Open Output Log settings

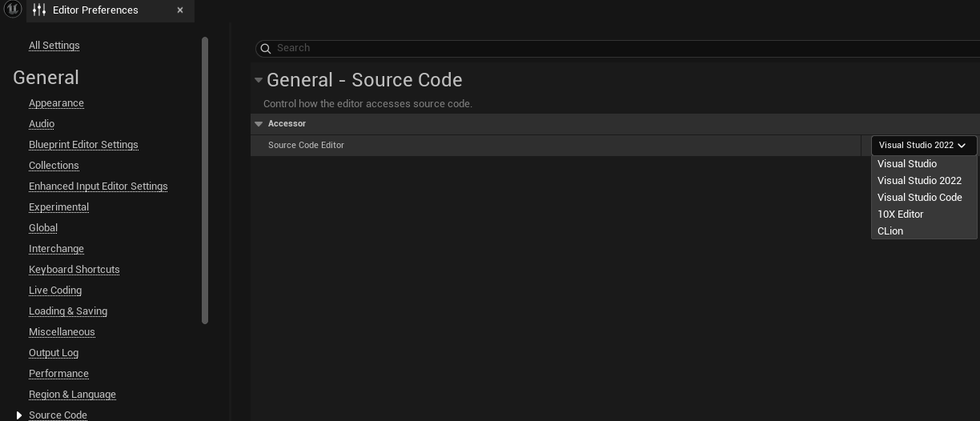pos(54,353)
